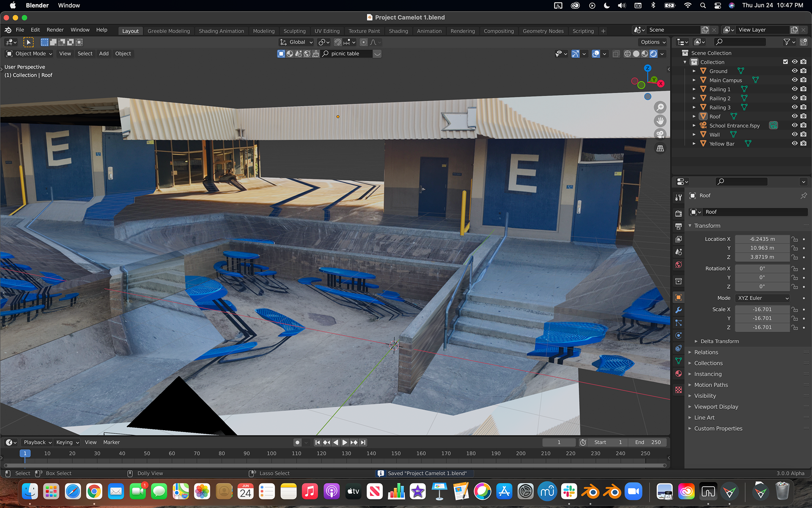Click the viewport pan hand button
This screenshot has height=508, width=812.
point(660,121)
